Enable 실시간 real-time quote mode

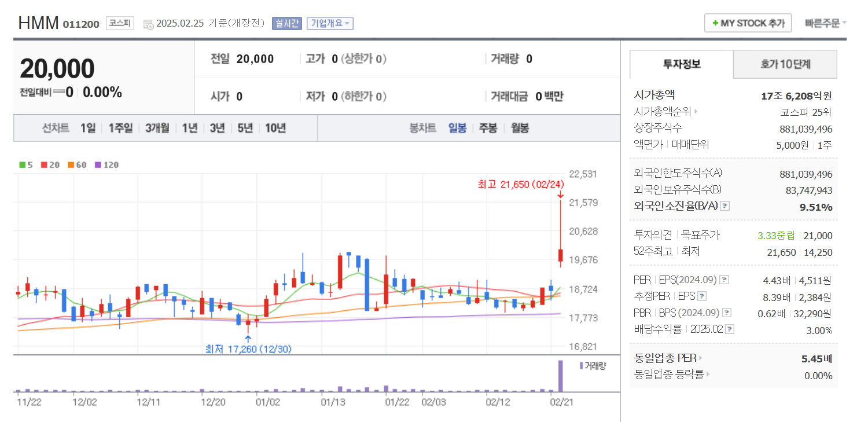(286, 23)
